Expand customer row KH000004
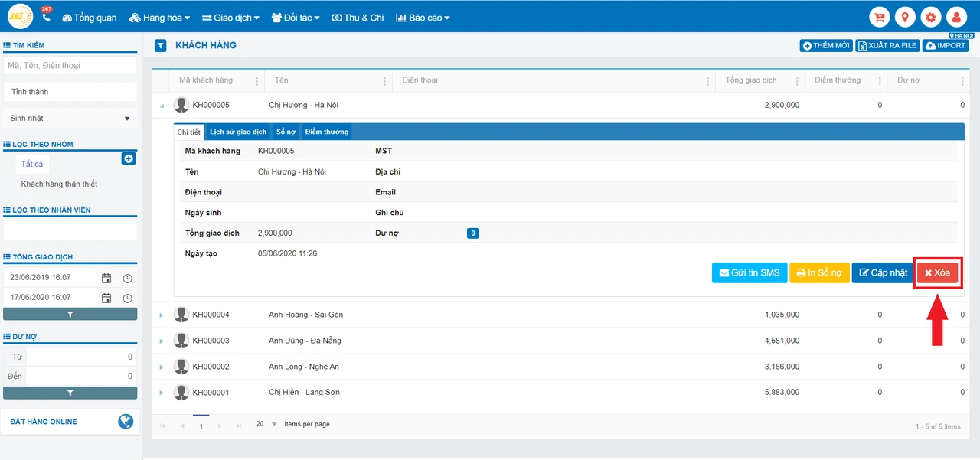980x460 pixels. pyautogui.click(x=162, y=315)
